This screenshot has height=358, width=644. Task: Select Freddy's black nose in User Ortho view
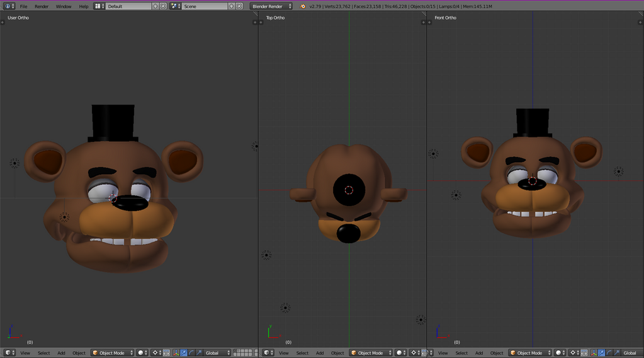[x=130, y=203]
